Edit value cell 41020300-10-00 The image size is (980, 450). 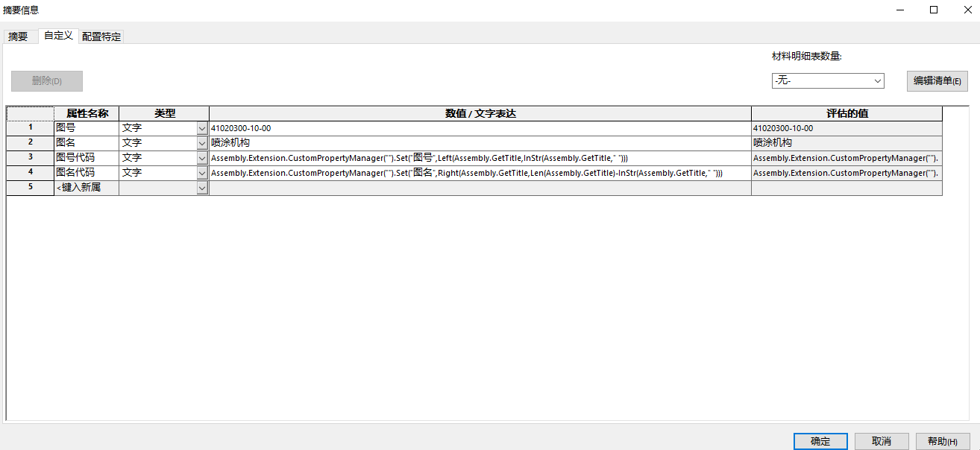(480, 128)
